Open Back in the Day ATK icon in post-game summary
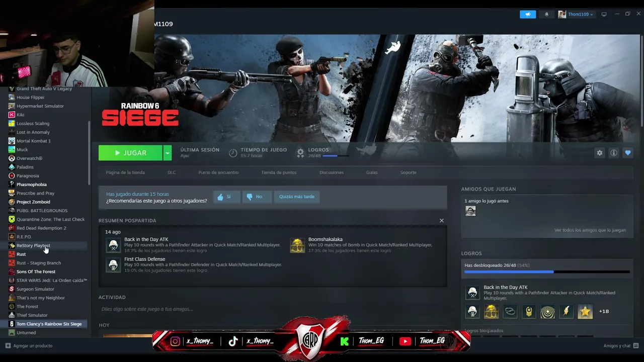This screenshot has width=644, height=362. (x=113, y=245)
